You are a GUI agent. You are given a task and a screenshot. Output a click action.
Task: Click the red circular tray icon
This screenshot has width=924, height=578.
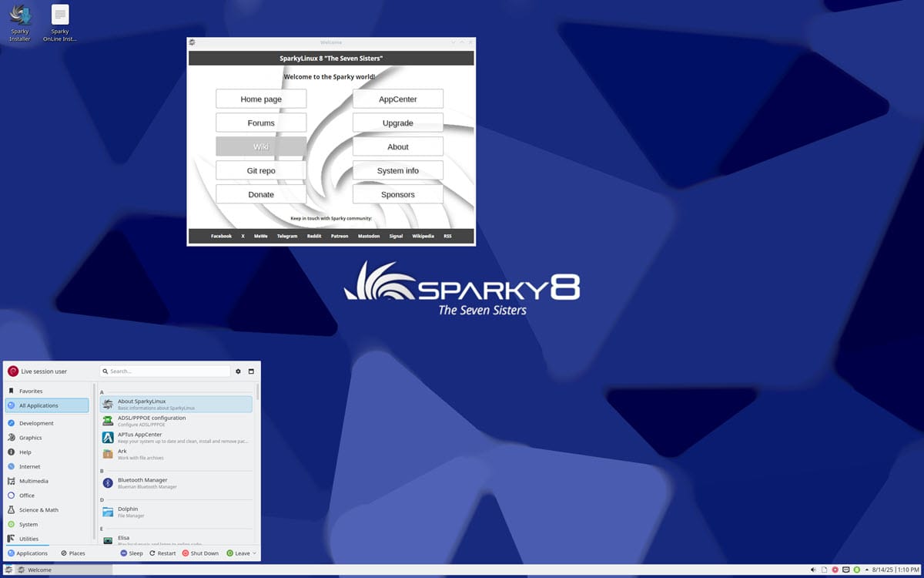(835, 570)
